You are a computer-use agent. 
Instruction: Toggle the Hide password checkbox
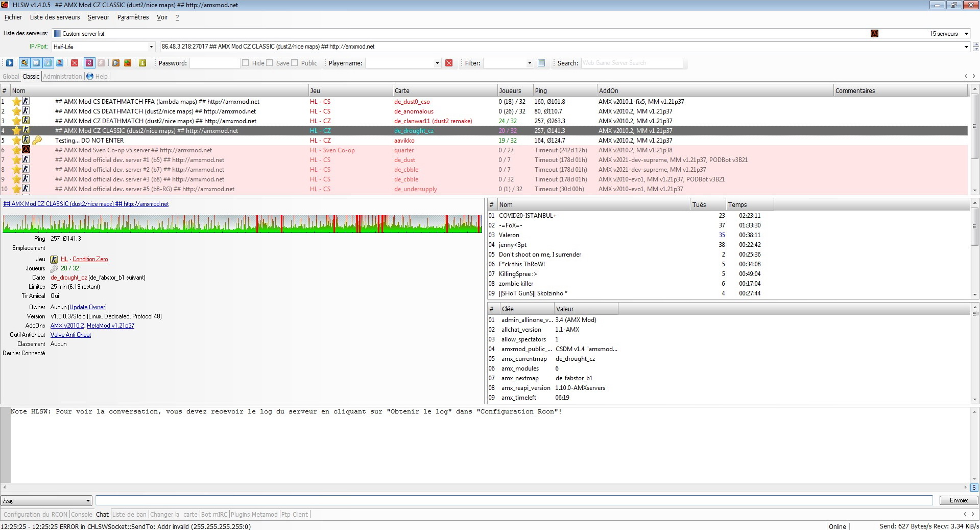click(246, 63)
